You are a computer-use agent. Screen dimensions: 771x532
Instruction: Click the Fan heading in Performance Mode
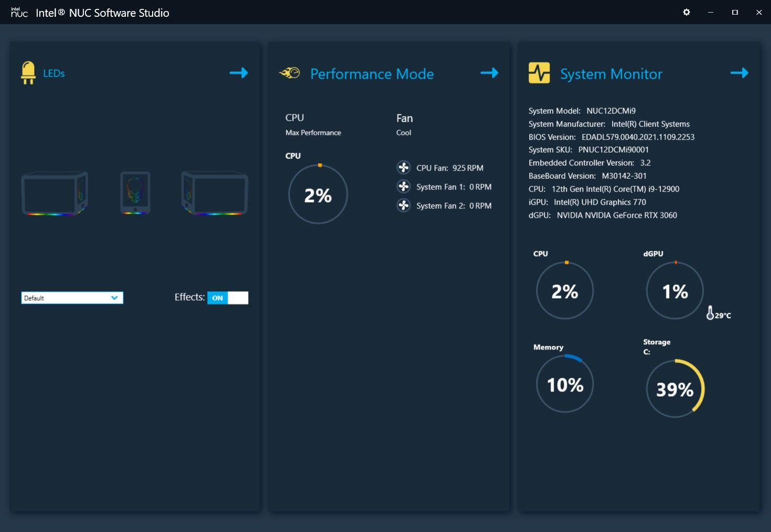point(404,118)
